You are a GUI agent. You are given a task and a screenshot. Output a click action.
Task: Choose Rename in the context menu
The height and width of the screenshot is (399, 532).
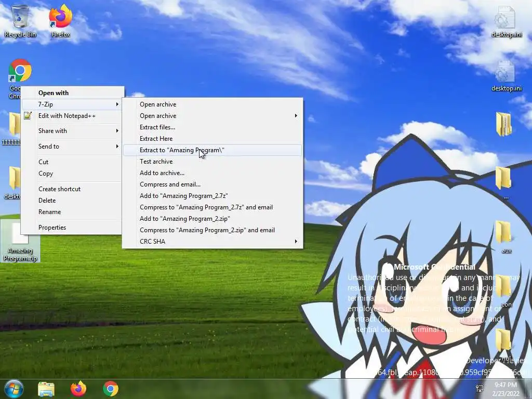click(72, 212)
